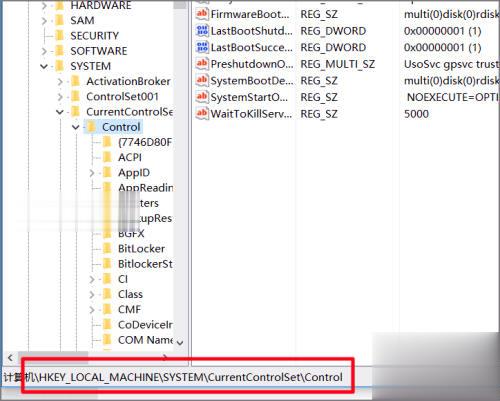Click the PreshutdownO multi-string value icon
Screen dimensions: 500x401
point(202,64)
